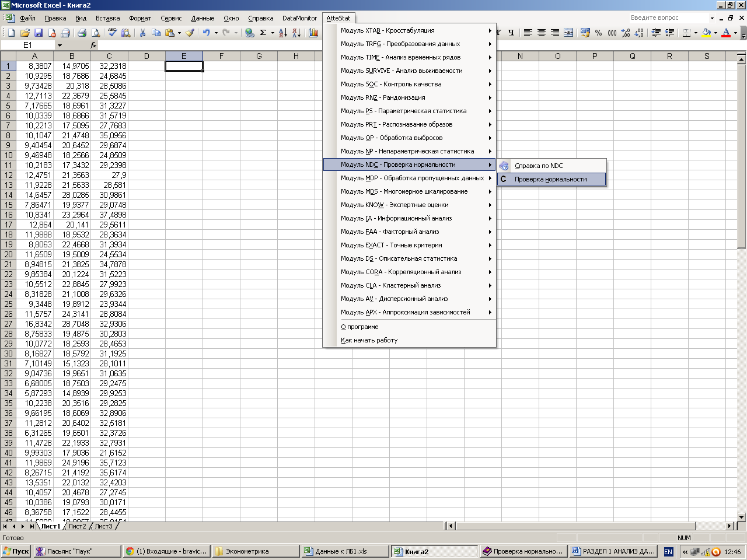Choose Как начать работу menu item

pyautogui.click(x=409, y=340)
